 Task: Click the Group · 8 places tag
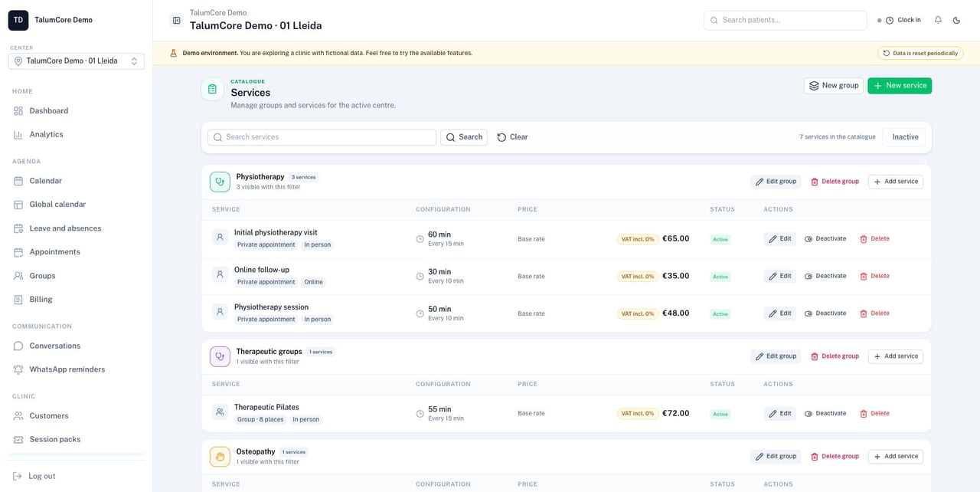[x=260, y=420]
